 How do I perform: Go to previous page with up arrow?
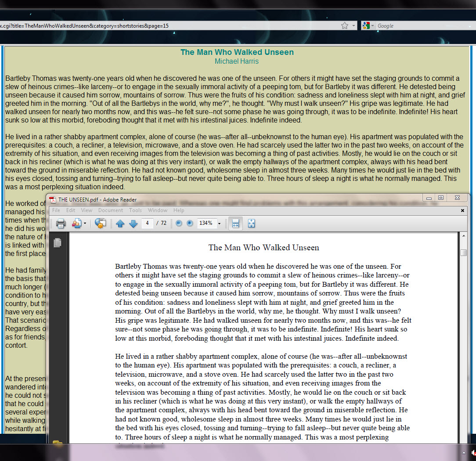[x=120, y=223]
